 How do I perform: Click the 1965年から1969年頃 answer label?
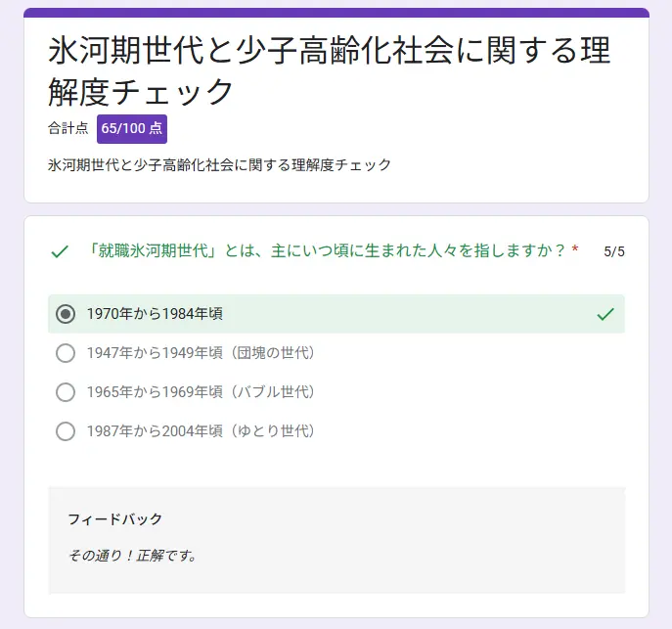pos(202,392)
